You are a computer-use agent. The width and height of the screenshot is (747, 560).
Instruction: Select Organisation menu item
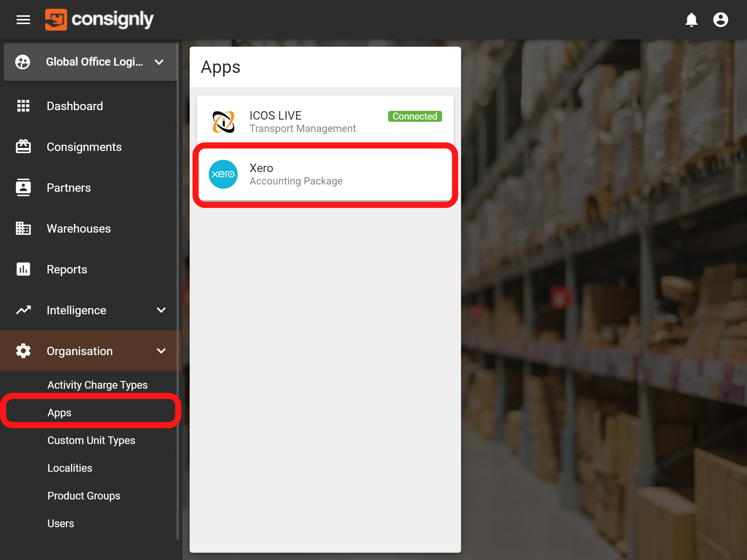click(91, 351)
